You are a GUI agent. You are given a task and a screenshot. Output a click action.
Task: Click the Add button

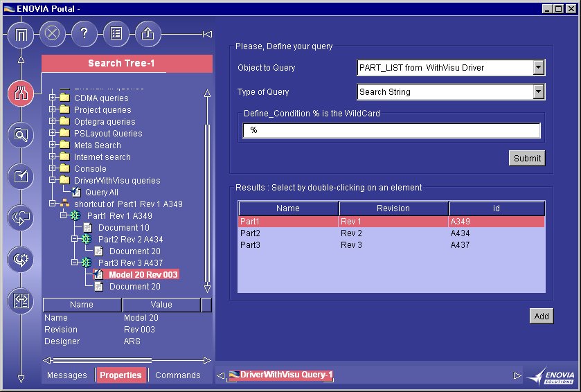[x=542, y=316]
